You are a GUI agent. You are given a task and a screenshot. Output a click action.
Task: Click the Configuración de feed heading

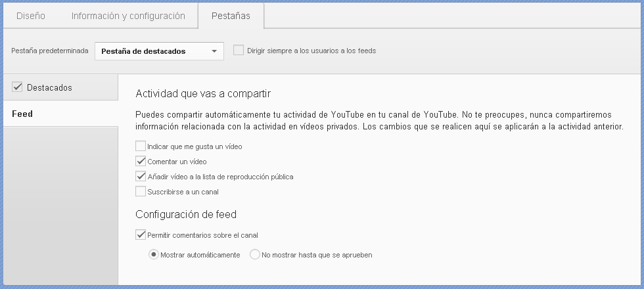click(x=186, y=214)
